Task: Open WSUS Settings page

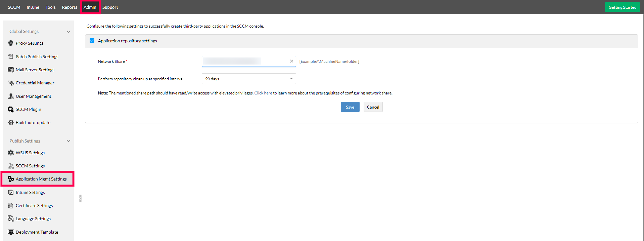Action: [x=30, y=153]
